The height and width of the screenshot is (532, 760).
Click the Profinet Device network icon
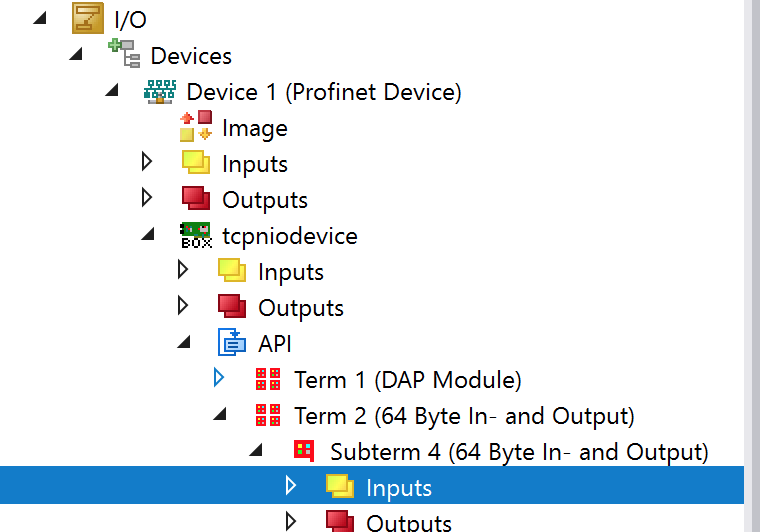160,92
